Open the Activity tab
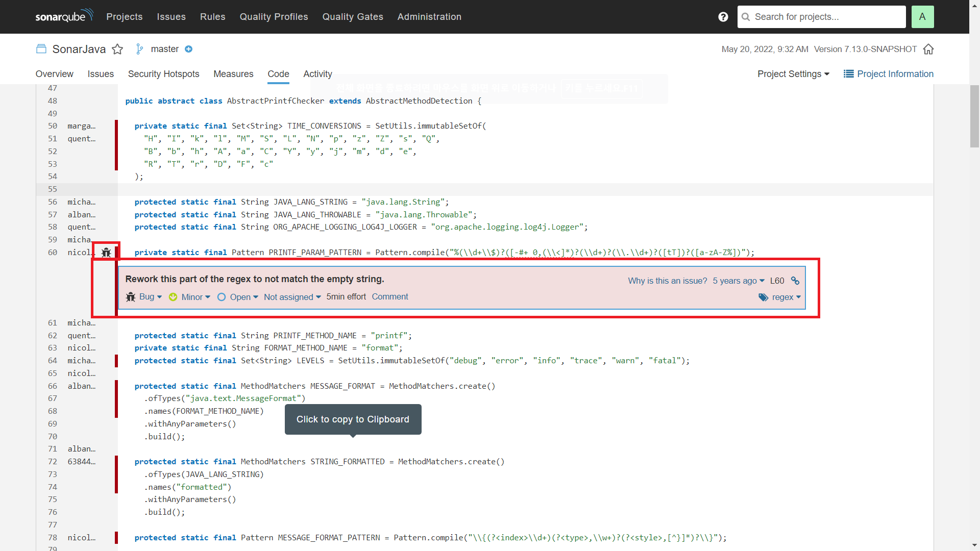Image resolution: width=980 pixels, height=551 pixels. pos(318,74)
